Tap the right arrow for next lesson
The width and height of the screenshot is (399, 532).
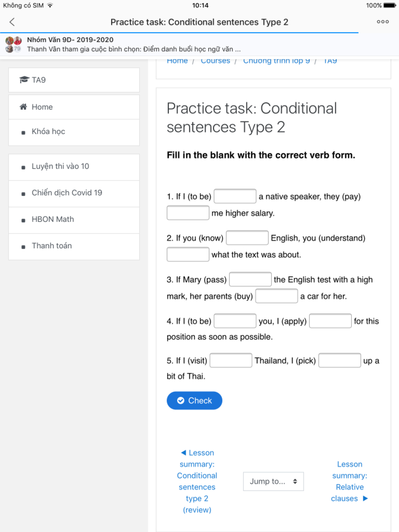coord(365,498)
